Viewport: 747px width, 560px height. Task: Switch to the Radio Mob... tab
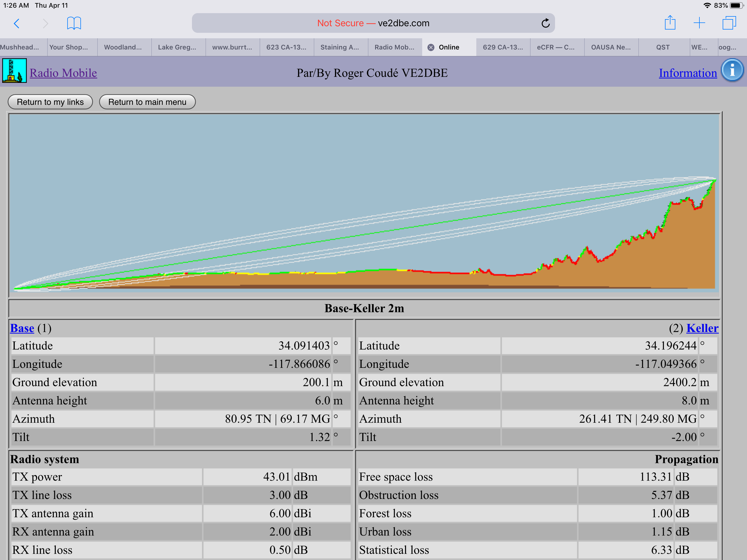pos(394,47)
